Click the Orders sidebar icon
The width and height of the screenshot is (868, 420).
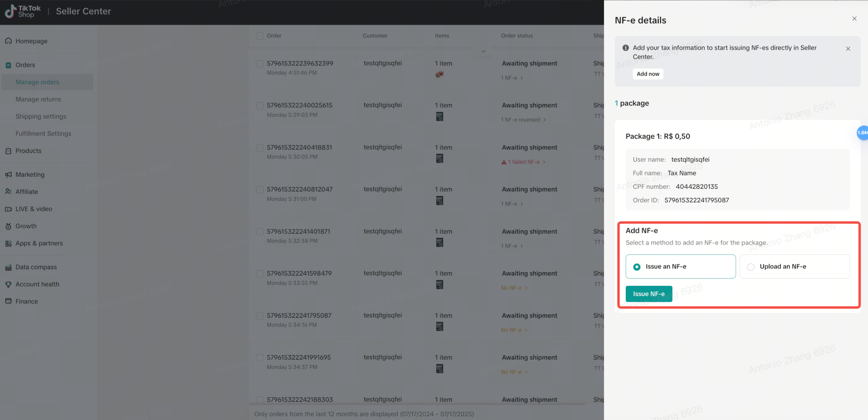click(8, 65)
